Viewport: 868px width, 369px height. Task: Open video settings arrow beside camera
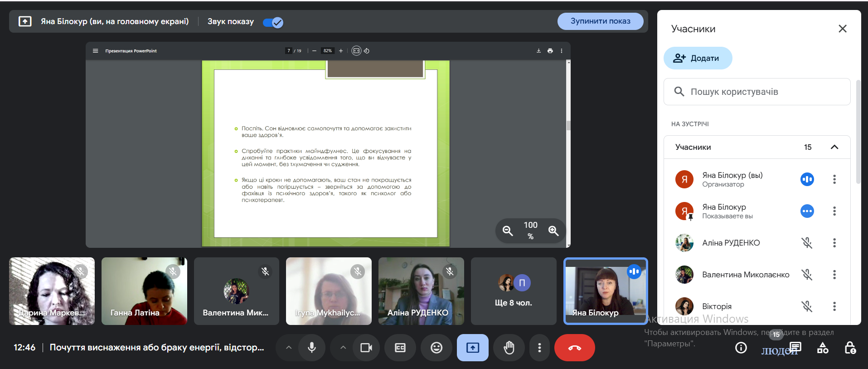pos(343,348)
